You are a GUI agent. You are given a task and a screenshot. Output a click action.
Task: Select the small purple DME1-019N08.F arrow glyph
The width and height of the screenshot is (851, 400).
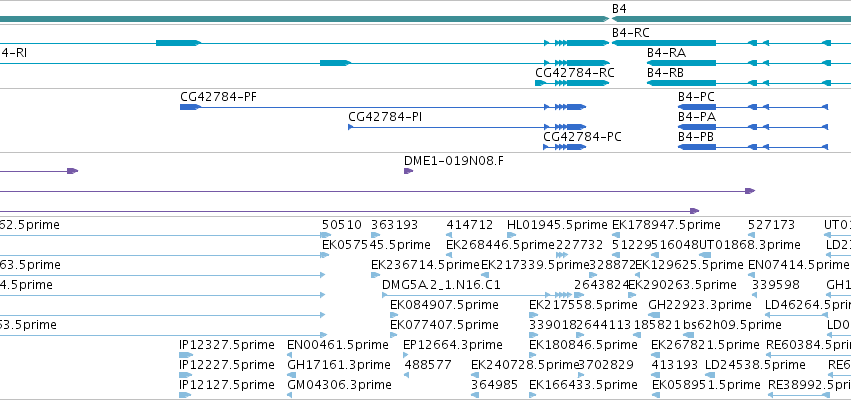point(408,171)
